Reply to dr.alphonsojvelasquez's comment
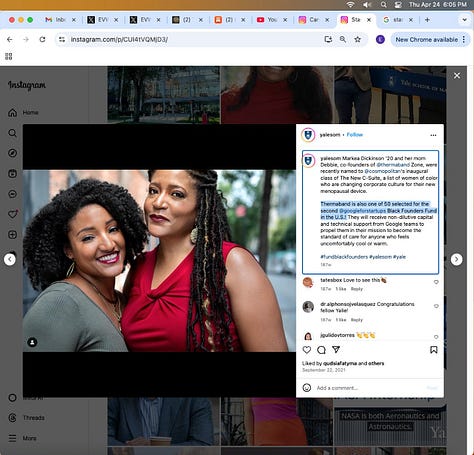The width and height of the screenshot is (474, 455). pos(356,320)
